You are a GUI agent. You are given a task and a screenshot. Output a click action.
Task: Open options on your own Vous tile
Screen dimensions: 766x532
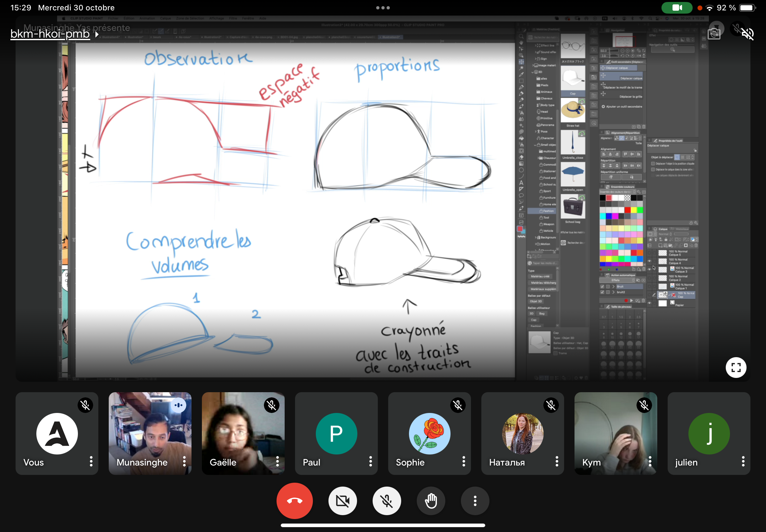tap(91, 462)
